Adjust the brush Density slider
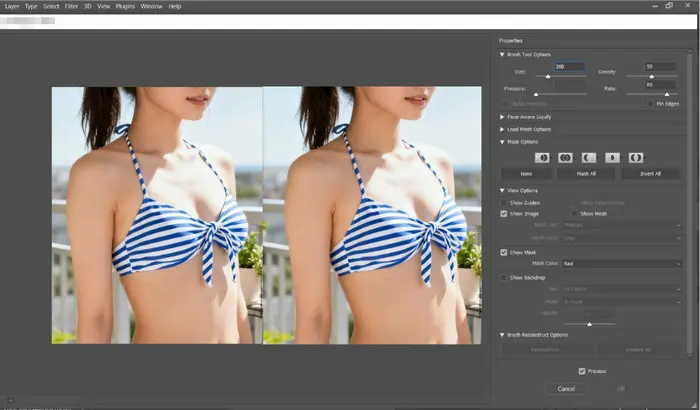This screenshot has width=700, height=410. coord(652,76)
